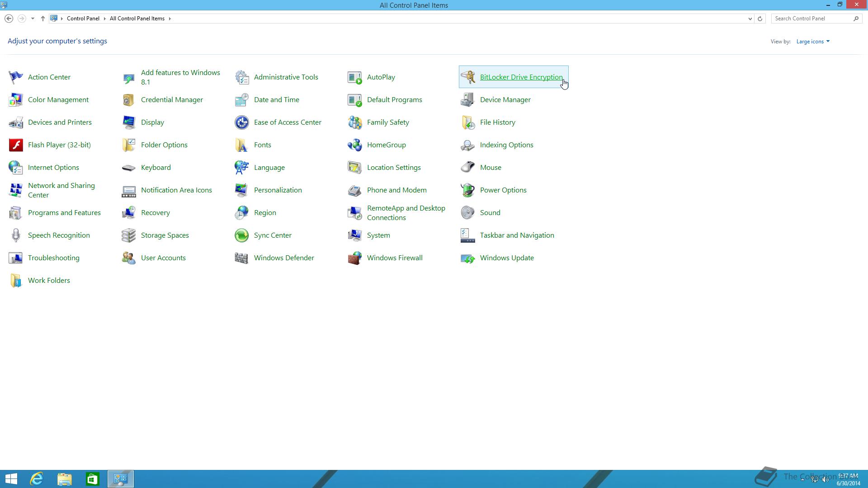
Task: Open the Family Safety link
Action: coord(388,122)
